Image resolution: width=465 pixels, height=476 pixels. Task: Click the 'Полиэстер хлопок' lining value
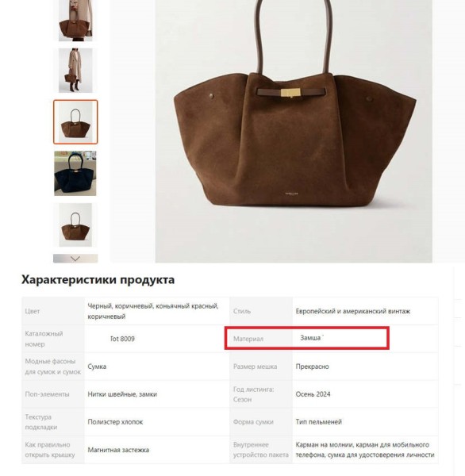click(x=115, y=422)
